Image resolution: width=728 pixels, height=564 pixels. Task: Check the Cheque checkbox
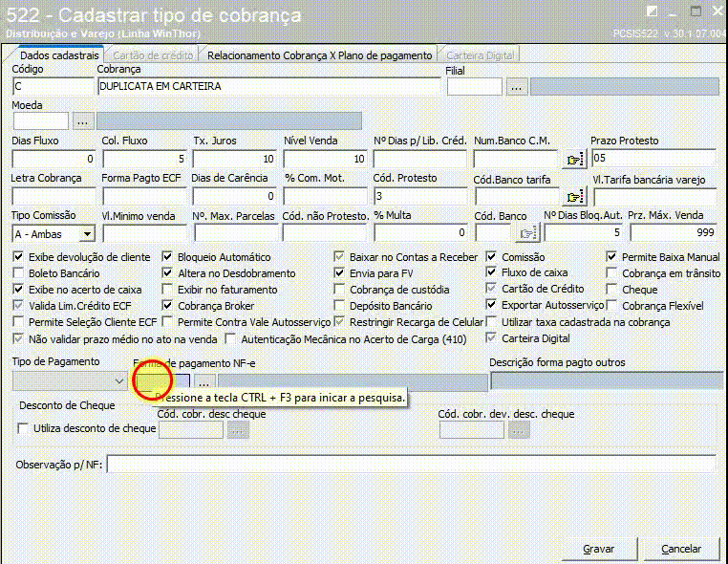[x=611, y=289]
